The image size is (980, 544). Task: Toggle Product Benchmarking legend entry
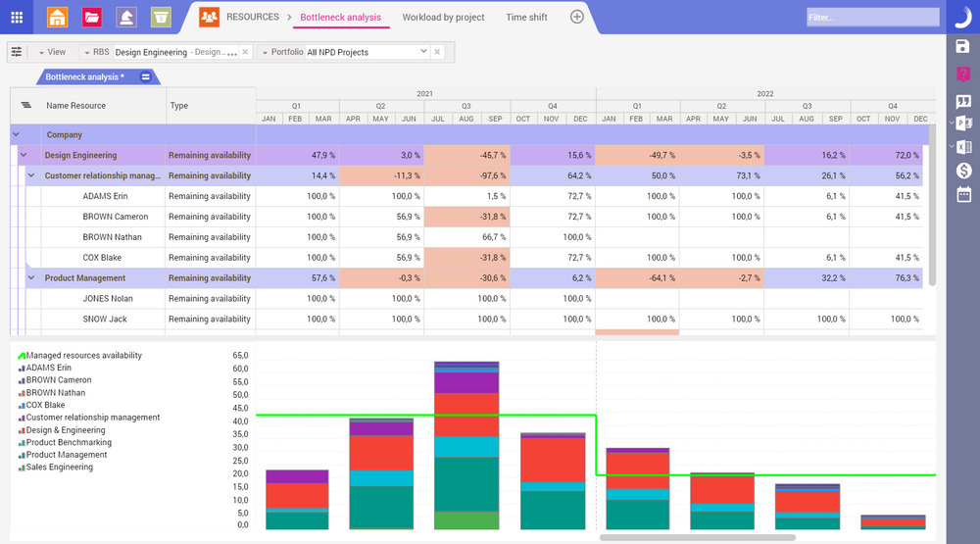coord(68,442)
